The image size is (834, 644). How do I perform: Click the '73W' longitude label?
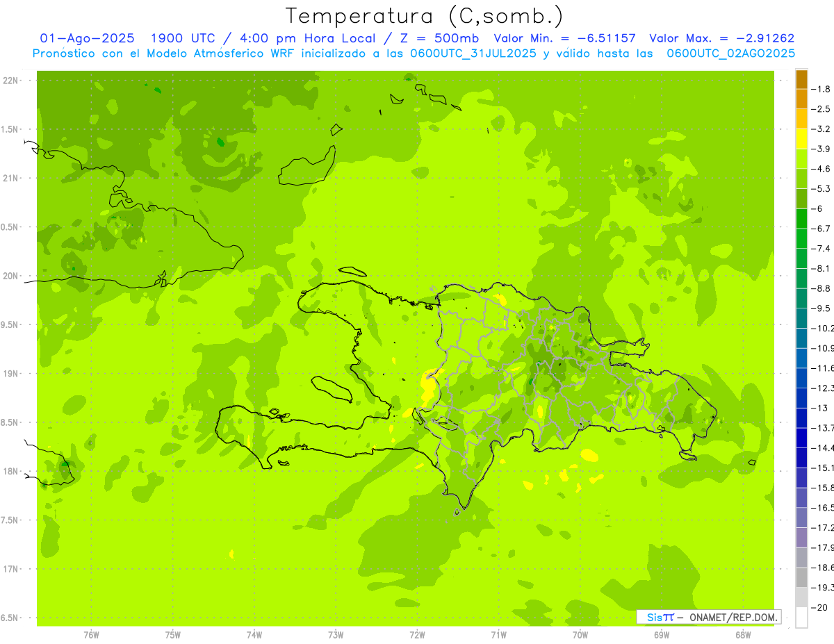[336, 635]
